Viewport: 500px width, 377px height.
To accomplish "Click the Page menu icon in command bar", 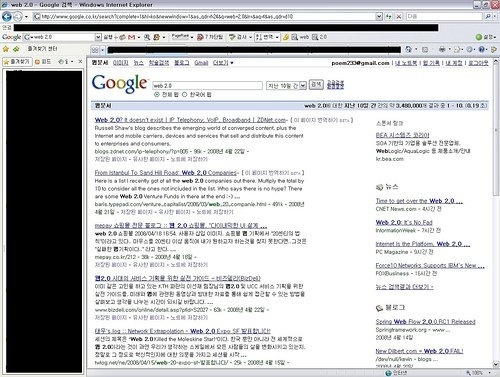I will [457, 50].
